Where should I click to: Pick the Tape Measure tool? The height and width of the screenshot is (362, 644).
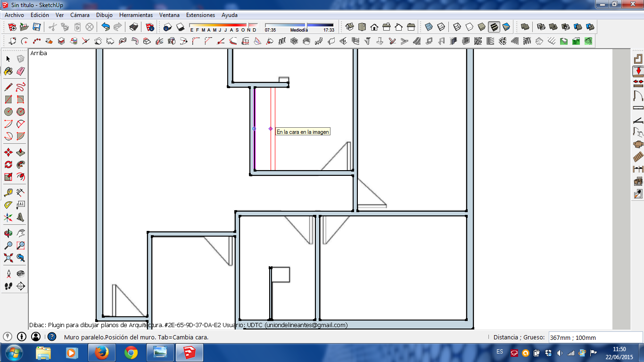point(8,193)
